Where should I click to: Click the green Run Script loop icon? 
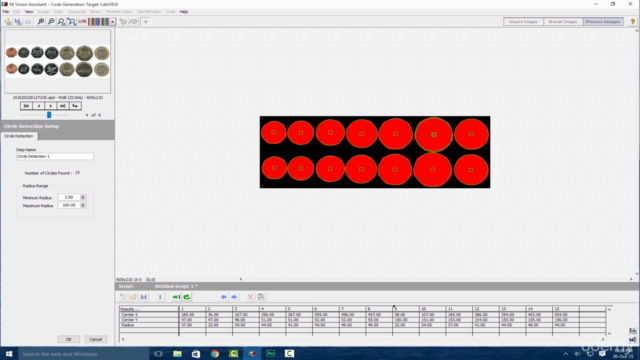click(x=187, y=297)
